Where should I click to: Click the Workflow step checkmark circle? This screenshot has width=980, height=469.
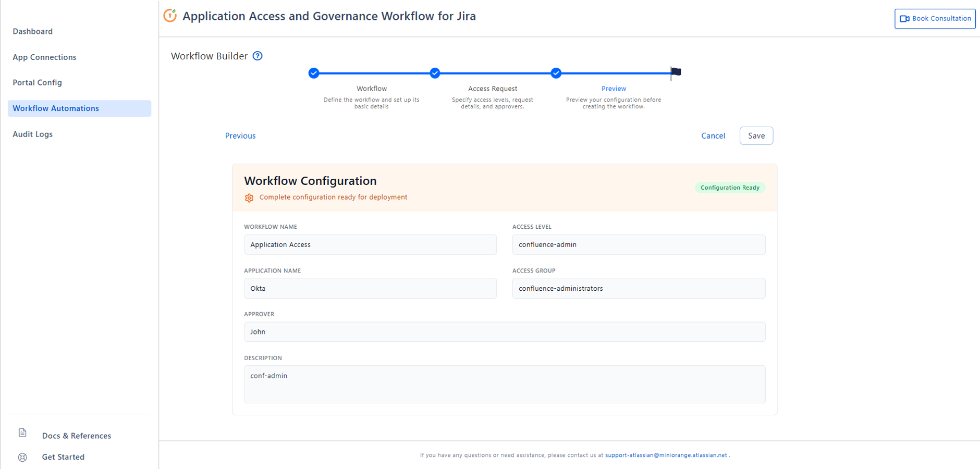point(314,73)
